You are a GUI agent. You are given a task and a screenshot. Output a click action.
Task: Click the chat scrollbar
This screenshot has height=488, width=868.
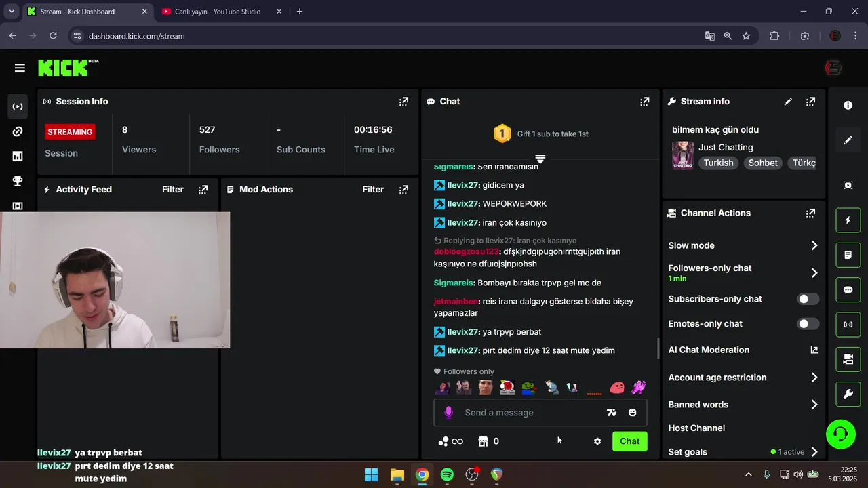tap(658, 348)
